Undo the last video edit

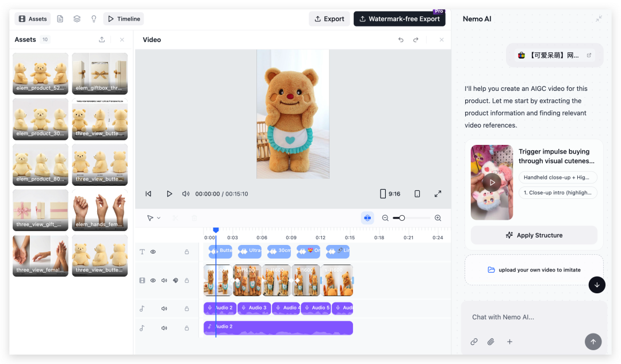tap(401, 40)
